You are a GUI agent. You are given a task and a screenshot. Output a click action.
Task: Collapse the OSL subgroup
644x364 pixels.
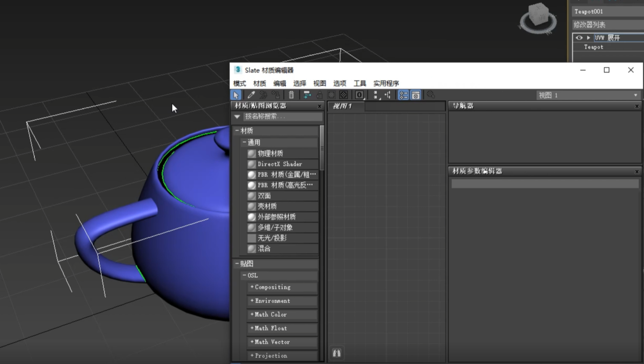244,275
